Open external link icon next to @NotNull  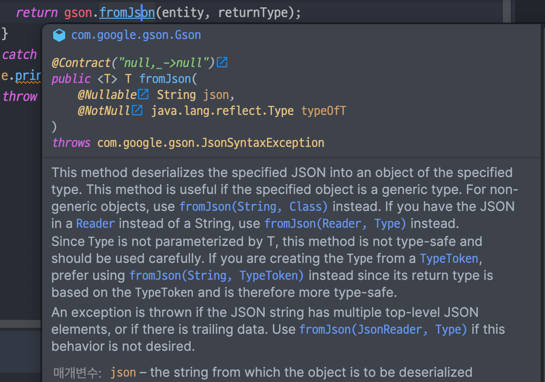click(137, 110)
